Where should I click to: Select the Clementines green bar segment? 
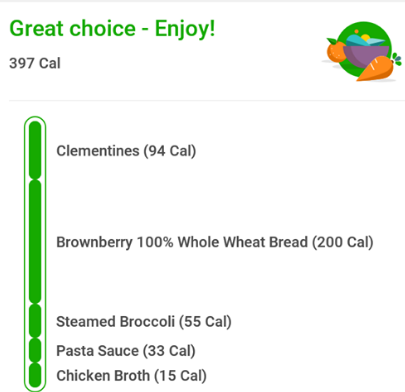35,150
